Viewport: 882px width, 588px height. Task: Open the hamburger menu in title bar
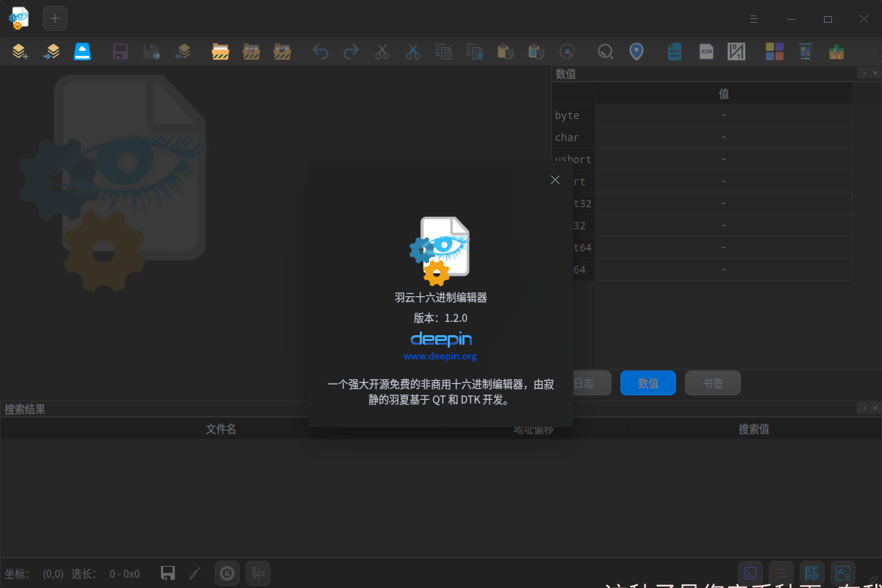[x=754, y=19]
